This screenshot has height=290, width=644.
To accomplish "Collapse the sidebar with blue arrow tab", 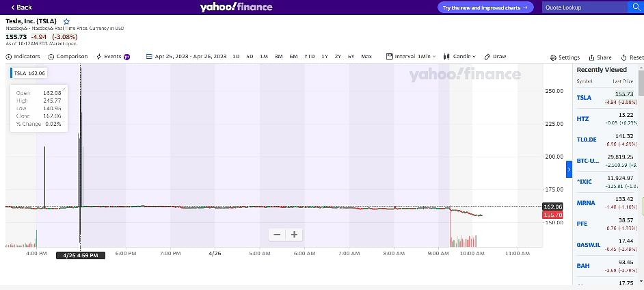I will pyautogui.click(x=569, y=169).
